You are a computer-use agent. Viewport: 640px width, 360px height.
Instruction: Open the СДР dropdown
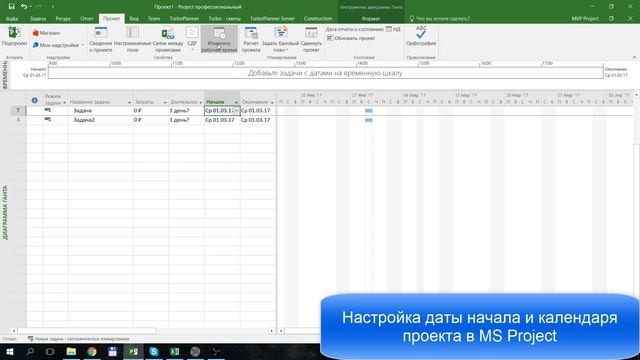(192, 39)
